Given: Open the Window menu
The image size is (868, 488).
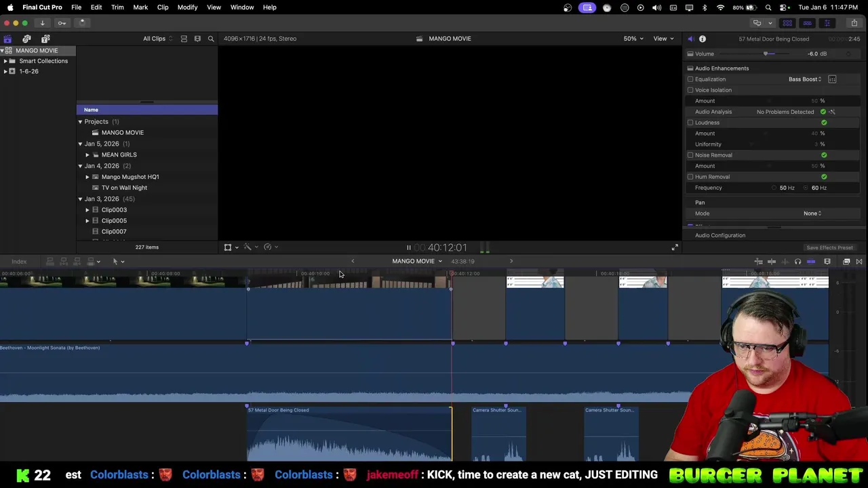Looking at the screenshot, I should pyautogui.click(x=242, y=7).
